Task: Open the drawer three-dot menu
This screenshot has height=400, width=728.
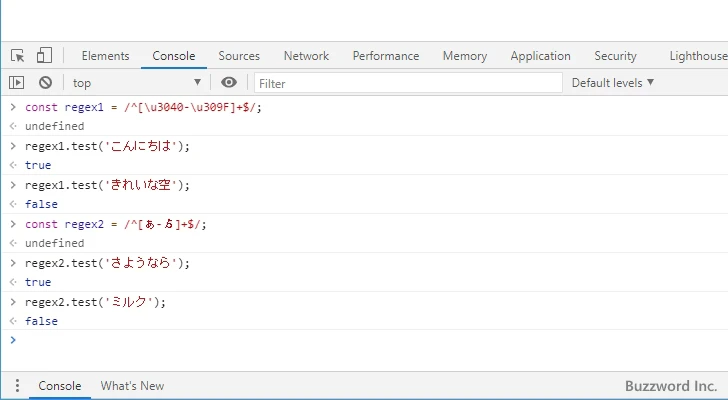Action: (17, 386)
